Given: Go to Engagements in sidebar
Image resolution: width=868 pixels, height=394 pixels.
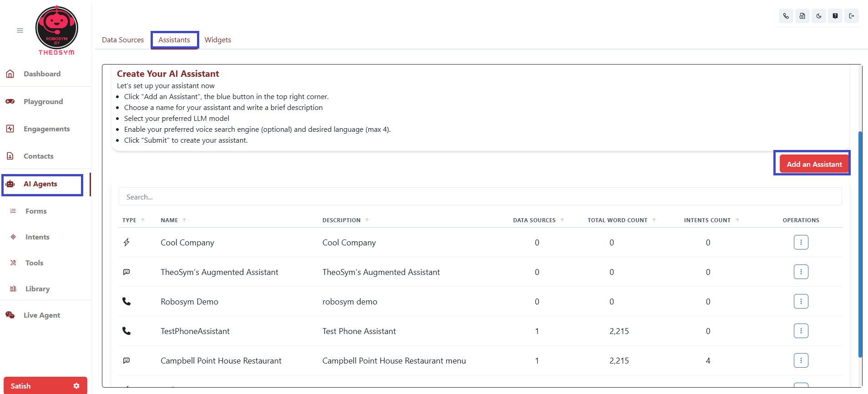Looking at the screenshot, I should point(47,129).
